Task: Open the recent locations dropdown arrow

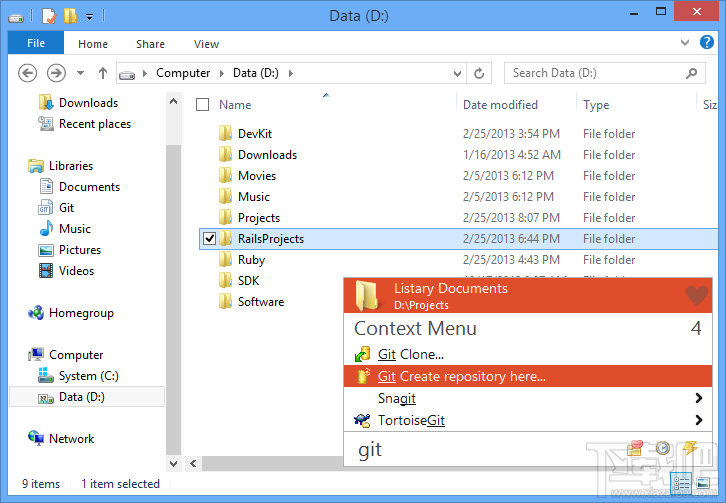Action: point(81,73)
